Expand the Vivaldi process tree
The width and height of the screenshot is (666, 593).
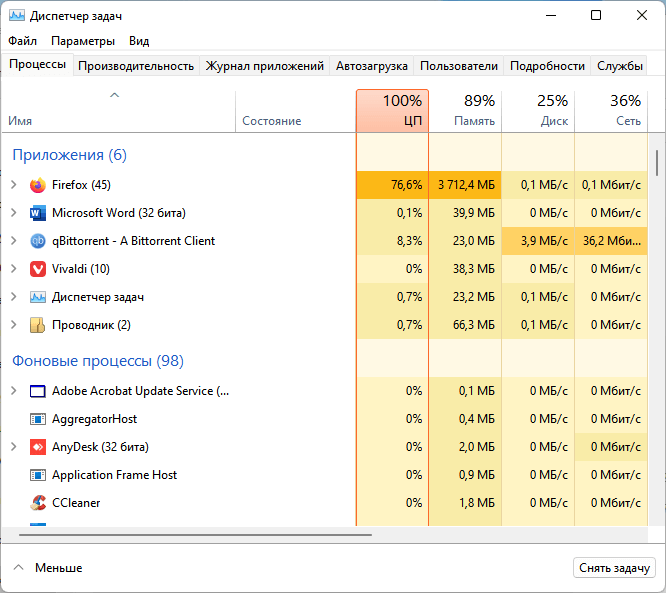13,269
